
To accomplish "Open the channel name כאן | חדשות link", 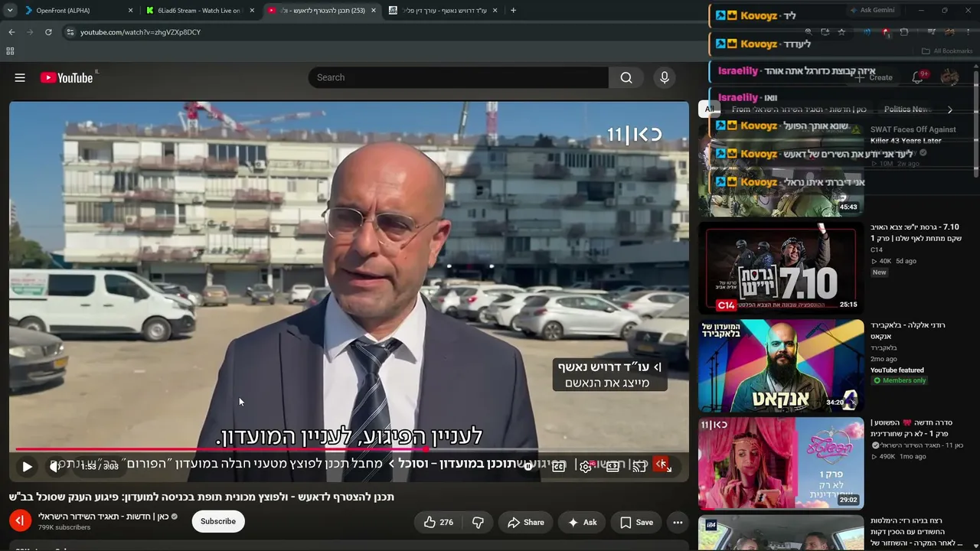I will (103, 517).
